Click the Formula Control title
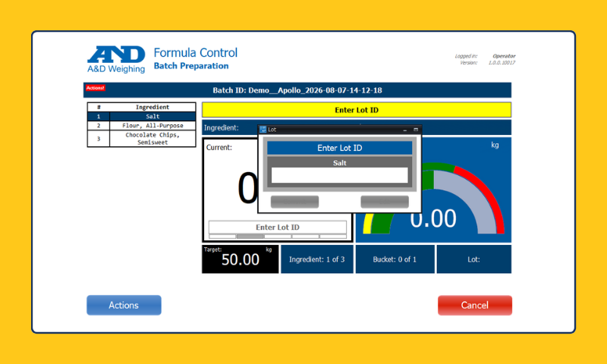The width and height of the screenshot is (607, 364). point(196,52)
